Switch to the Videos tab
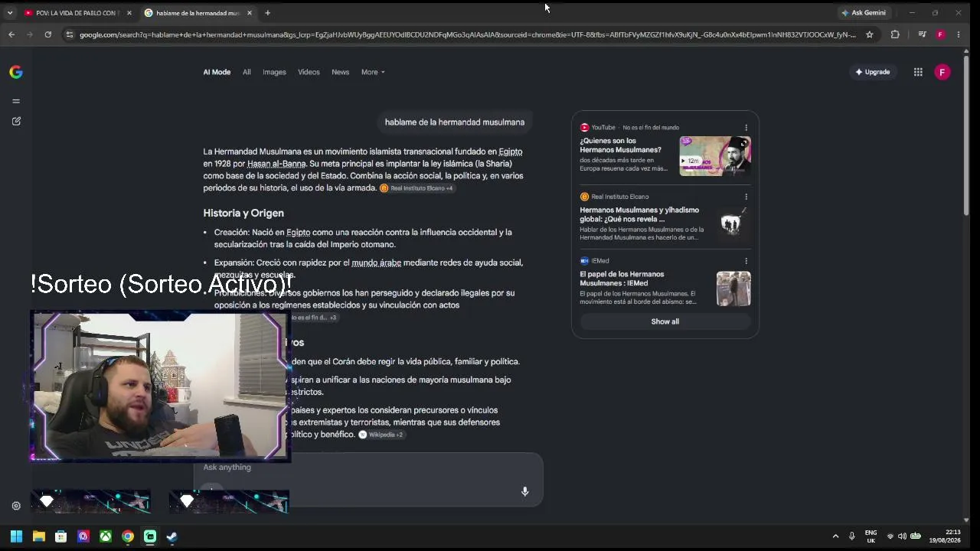Image resolution: width=980 pixels, height=551 pixels. 309,72
